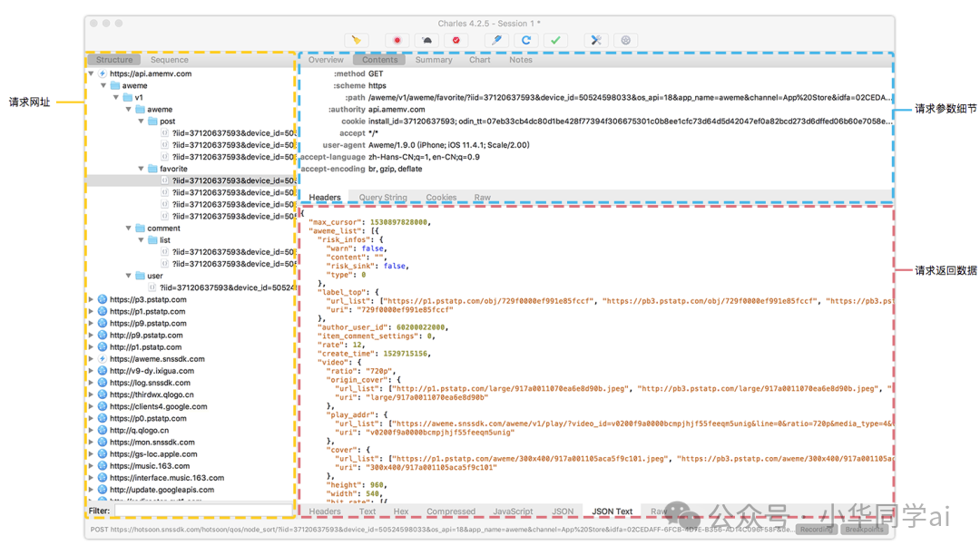Toggle the red Record button in toolbar
This screenshot has width=980, height=555.
(397, 40)
